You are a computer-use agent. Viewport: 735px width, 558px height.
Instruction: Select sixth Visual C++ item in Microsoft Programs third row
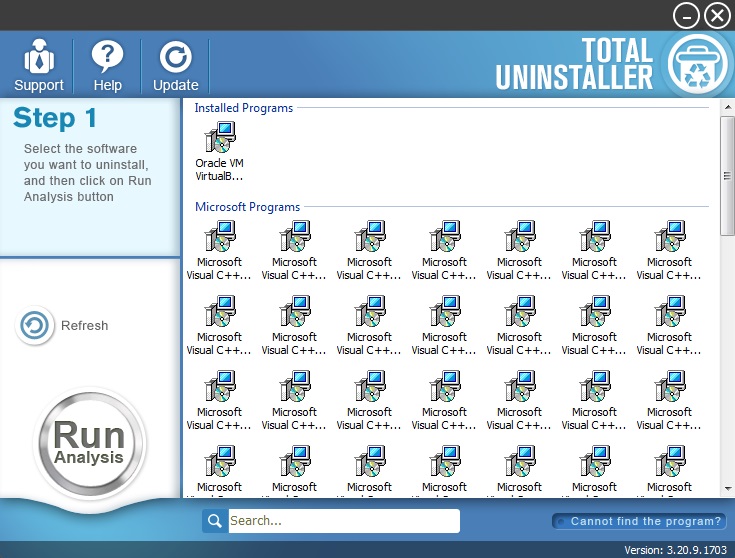[x=594, y=400]
